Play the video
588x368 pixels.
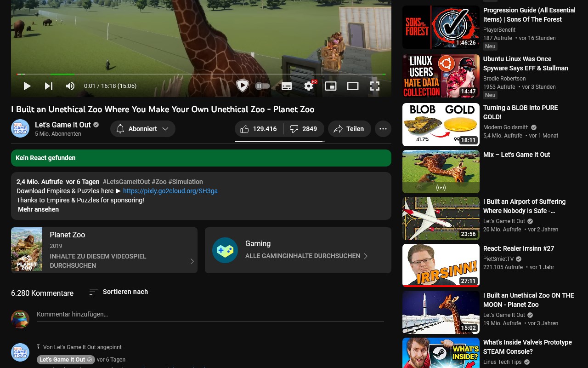pos(27,86)
